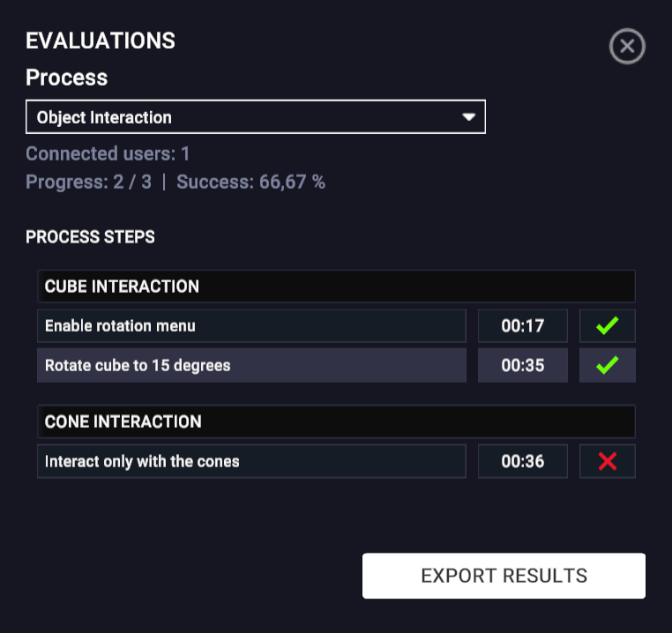Click the green checkmark for Rotate cube step
The height and width of the screenshot is (633, 672).
(x=607, y=365)
